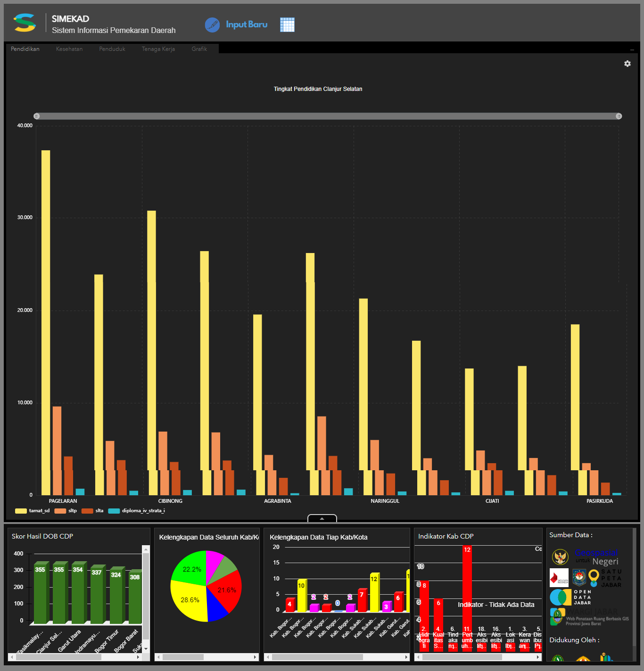Open the Tenaga Kerja tab
The width and height of the screenshot is (644, 671).
(x=158, y=49)
